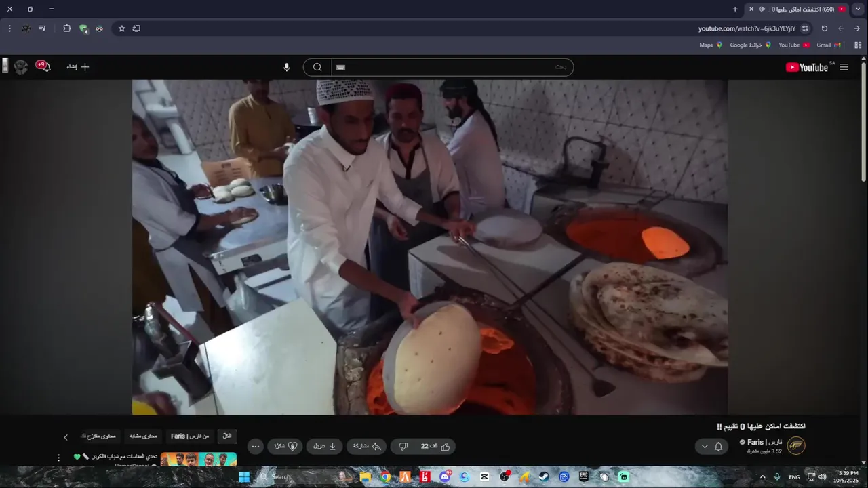Toggle the channel notification bell subscription
This screenshot has height=488, width=868.
tap(718, 447)
